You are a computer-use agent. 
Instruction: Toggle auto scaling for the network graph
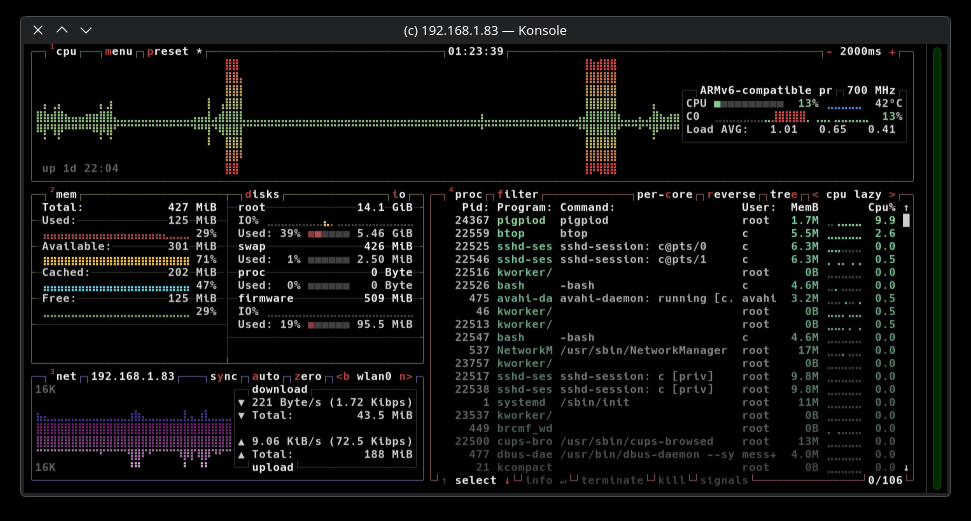click(265, 377)
